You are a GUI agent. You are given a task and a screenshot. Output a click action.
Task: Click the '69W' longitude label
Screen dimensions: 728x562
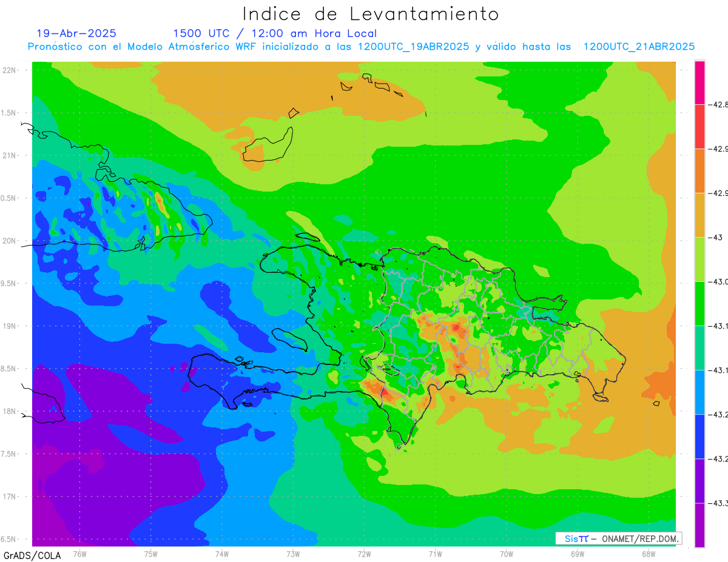click(x=578, y=554)
